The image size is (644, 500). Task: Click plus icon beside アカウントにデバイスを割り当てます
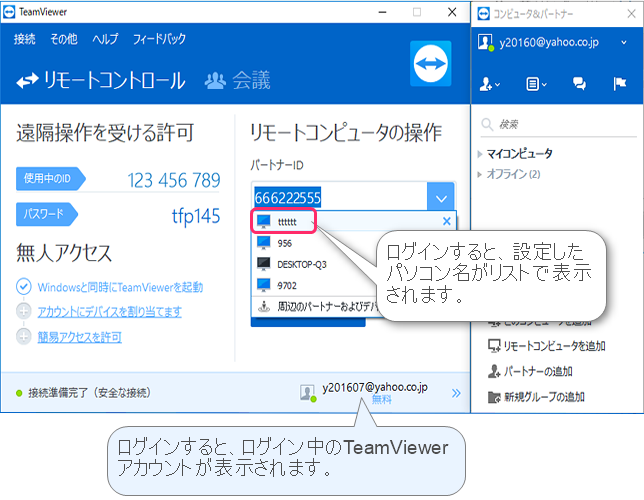click(23, 311)
